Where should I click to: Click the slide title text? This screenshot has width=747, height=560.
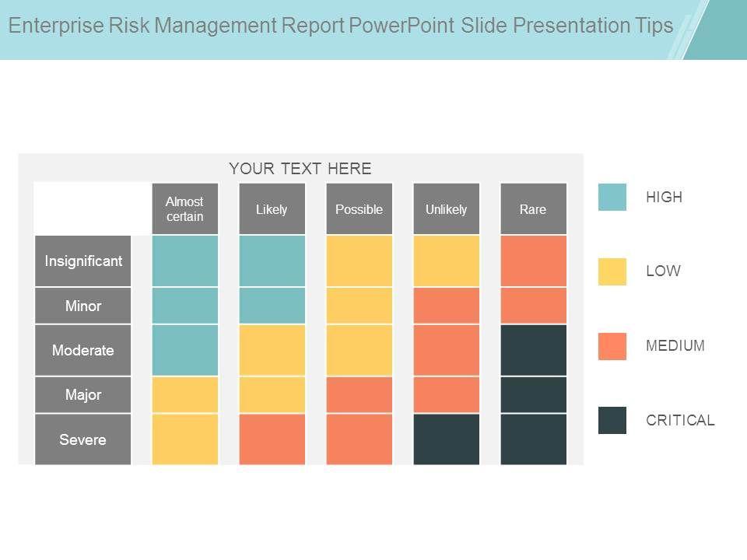341,26
